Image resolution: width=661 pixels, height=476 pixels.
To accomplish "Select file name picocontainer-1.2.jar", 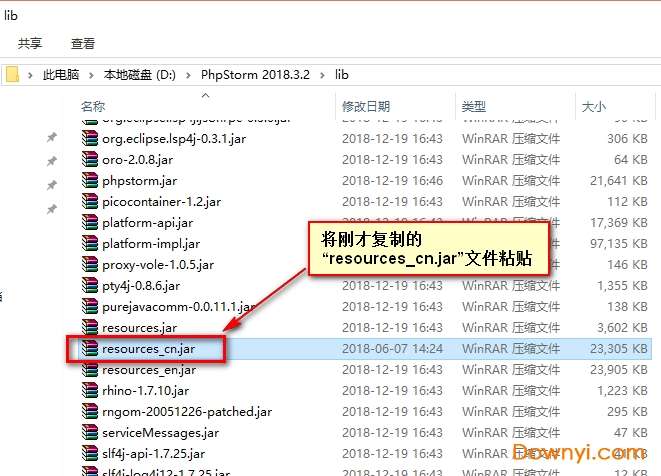I will [x=161, y=202].
